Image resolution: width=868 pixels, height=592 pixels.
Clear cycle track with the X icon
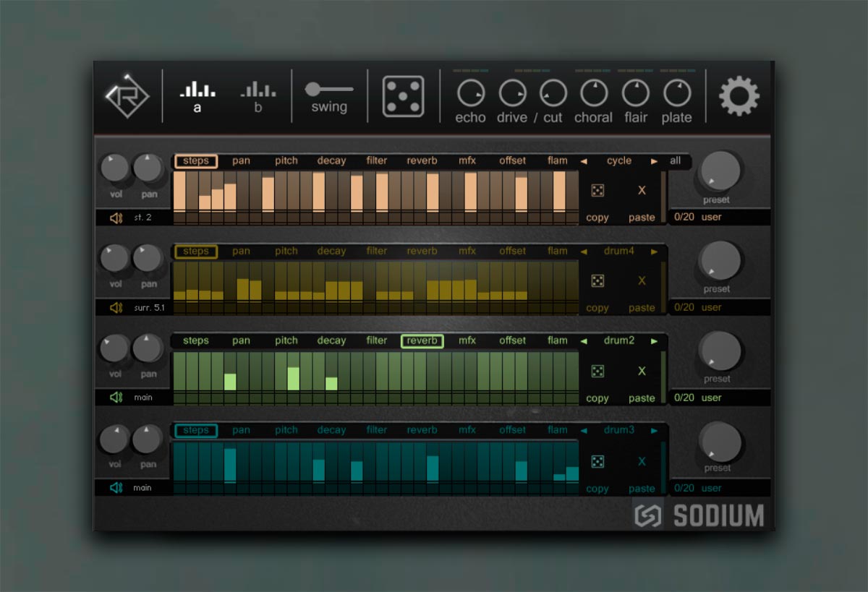tap(642, 191)
